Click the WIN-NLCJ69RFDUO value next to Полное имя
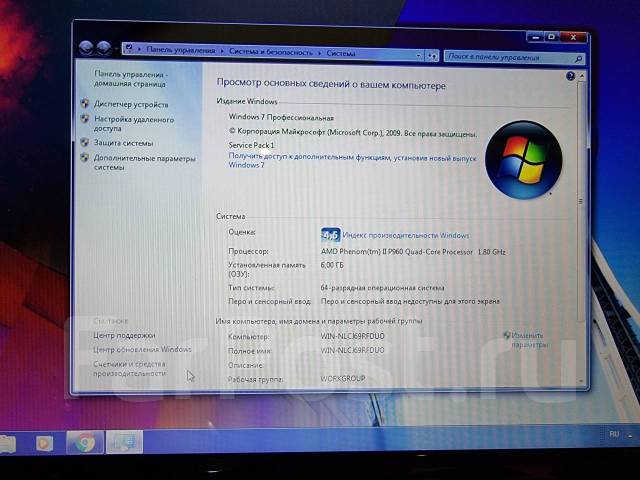 coord(352,350)
